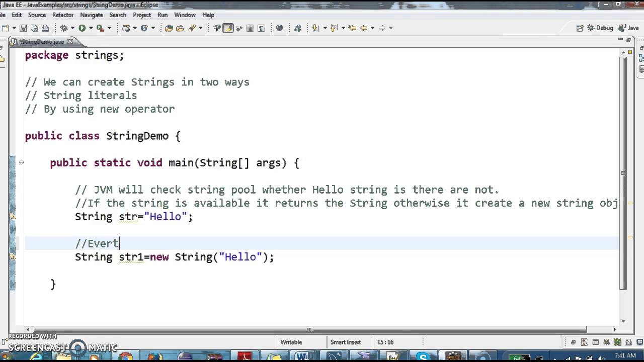The image size is (644, 362).
Task: Click the globe web browser icon
Action: [x=279, y=28]
